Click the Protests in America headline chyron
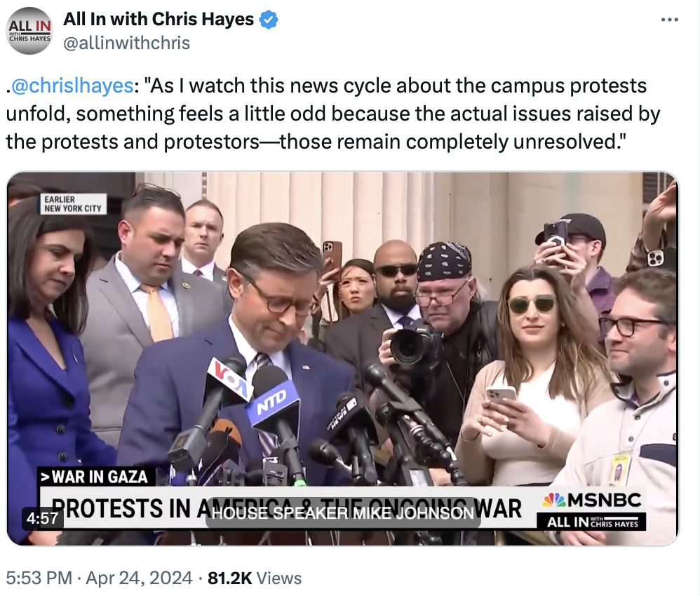The width and height of the screenshot is (700, 596). (287, 508)
